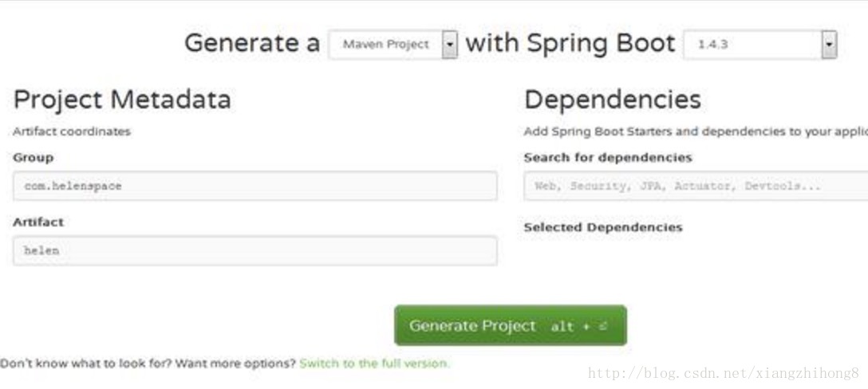
Task: Click the blog.csdn.net watermark URL
Action: [724, 373]
